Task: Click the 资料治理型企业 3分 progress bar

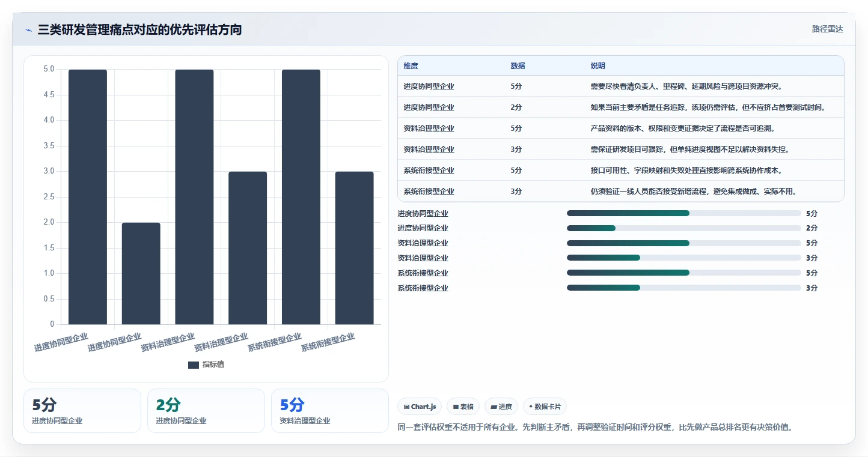Action: [684, 258]
